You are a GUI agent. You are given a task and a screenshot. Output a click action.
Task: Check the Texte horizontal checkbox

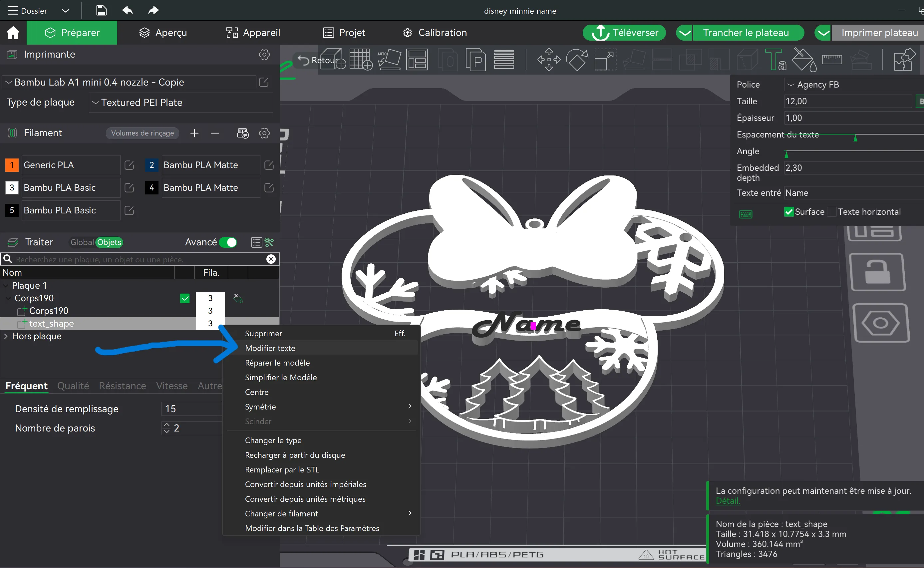tap(832, 212)
